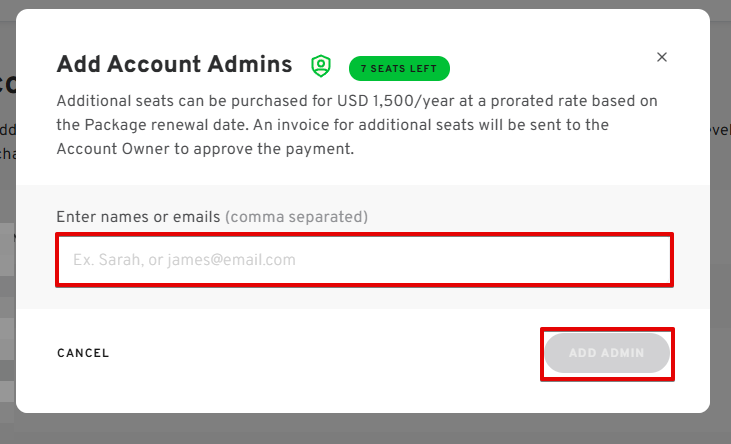The width and height of the screenshot is (731, 444).
Task: Click the white footer between Cancel and Add Admin
Action: (x=326, y=353)
